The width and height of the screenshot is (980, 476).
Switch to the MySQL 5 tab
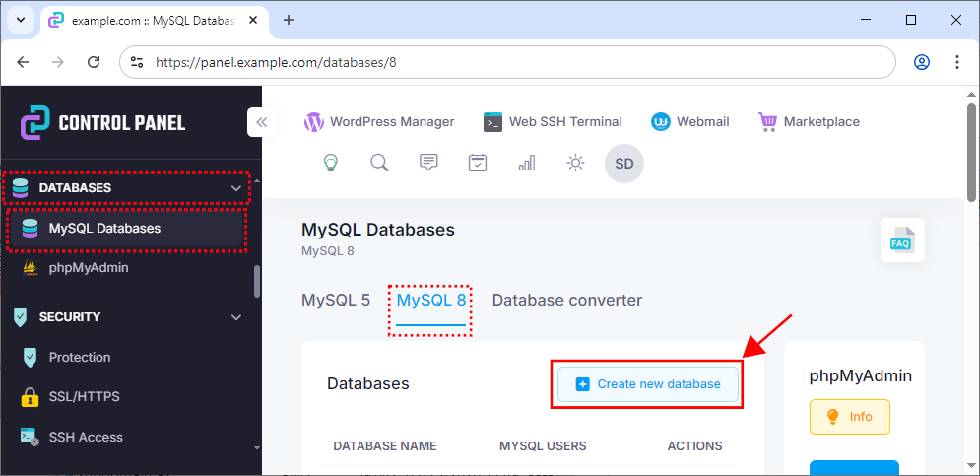[x=336, y=301]
